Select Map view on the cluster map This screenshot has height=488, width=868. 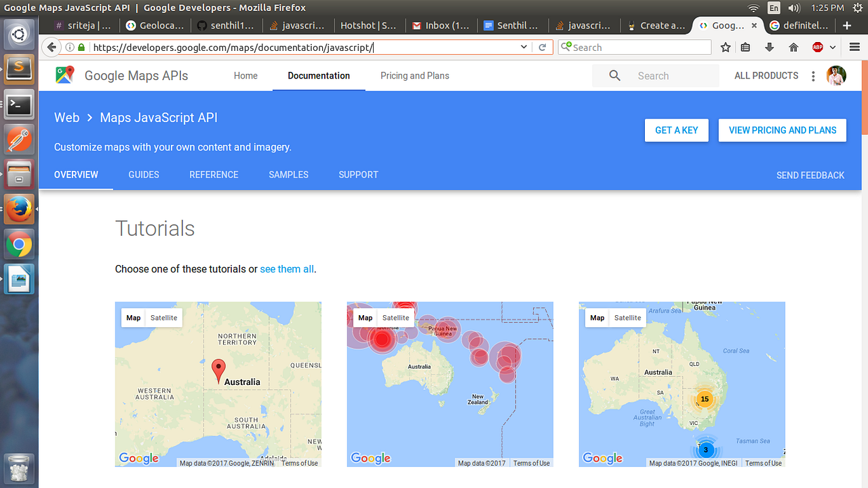click(x=597, y=318)
